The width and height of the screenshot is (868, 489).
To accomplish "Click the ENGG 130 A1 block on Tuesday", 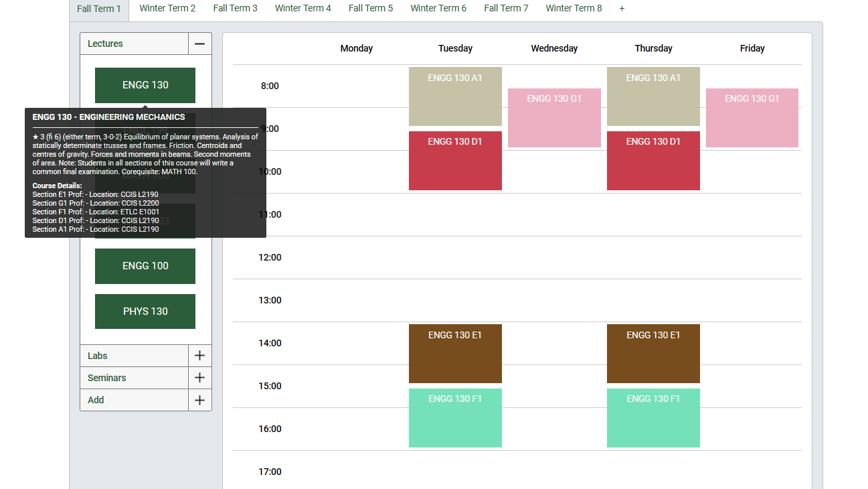I will point(455,96).
